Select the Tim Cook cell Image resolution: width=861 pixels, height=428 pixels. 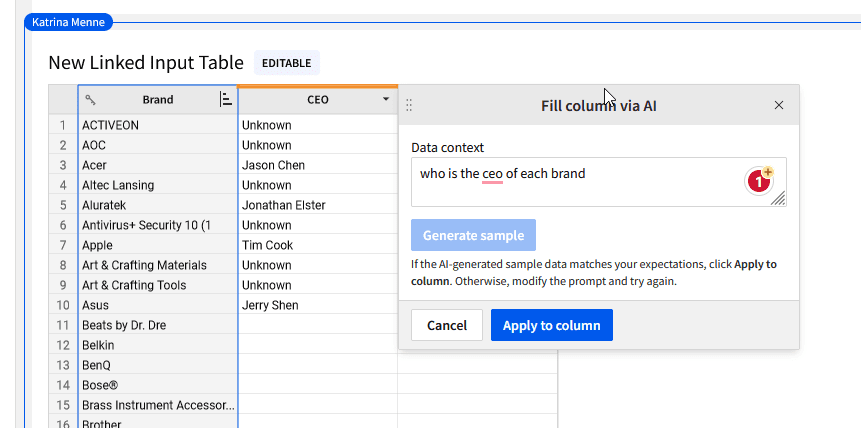pyautogui.click(x=318, y=245)
